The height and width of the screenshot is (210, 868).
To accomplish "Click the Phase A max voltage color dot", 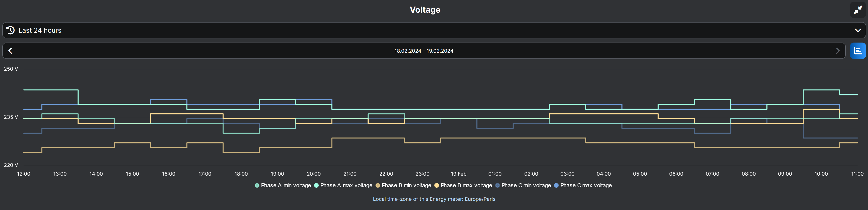I will tap(316, 185).
